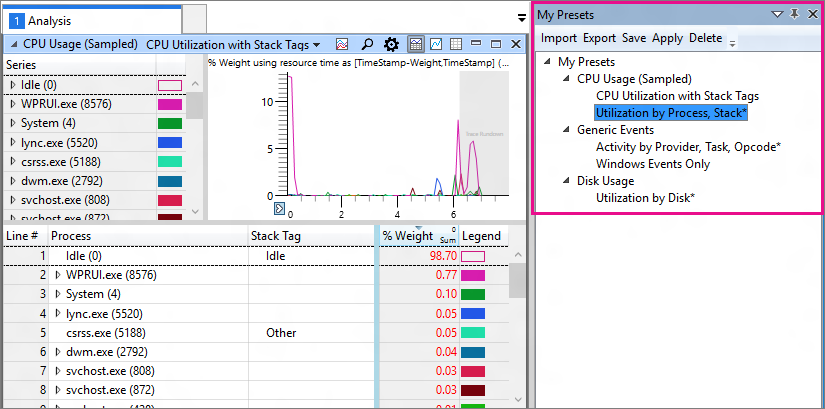Expand svchost.exe (872) table row
The width and height of the screenshot is (825, 409).
pyautogui.click(x=58, y=390)
